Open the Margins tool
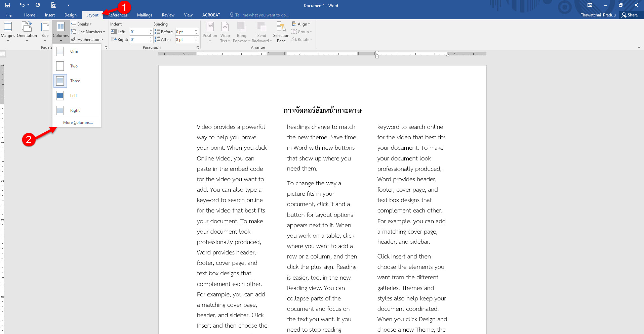The height and width of the screenshot is (334, 644). pyautogui.click(x=8, y=32)
